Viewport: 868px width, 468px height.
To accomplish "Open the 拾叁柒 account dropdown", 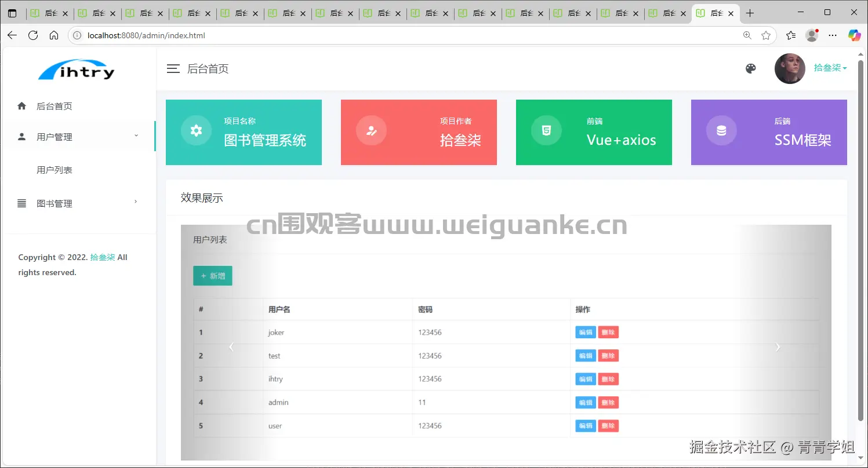I will [830, 68].
